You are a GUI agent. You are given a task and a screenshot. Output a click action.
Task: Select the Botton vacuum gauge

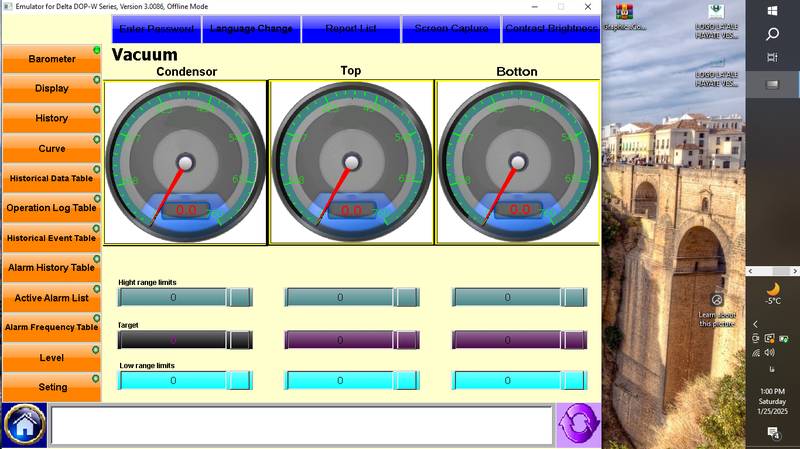[517, 162]
